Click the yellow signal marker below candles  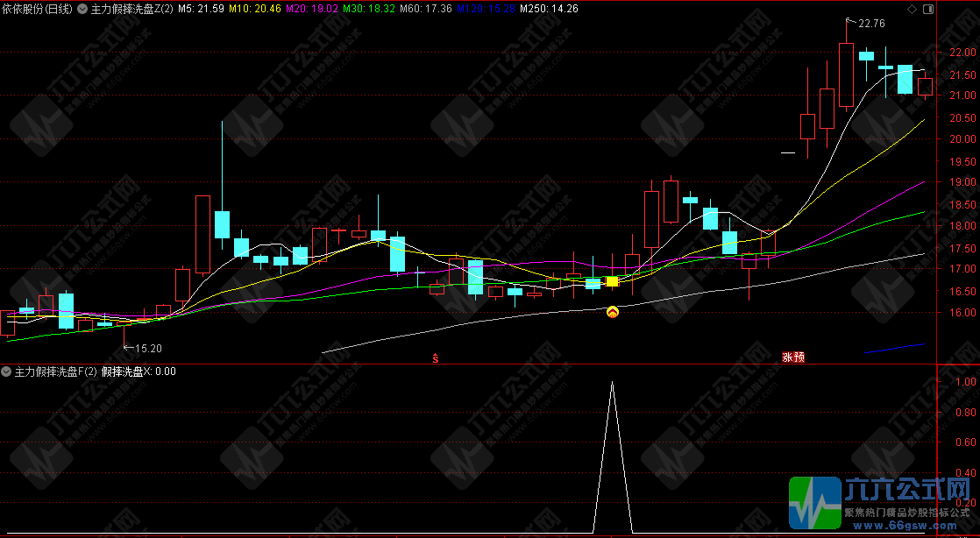612,310
